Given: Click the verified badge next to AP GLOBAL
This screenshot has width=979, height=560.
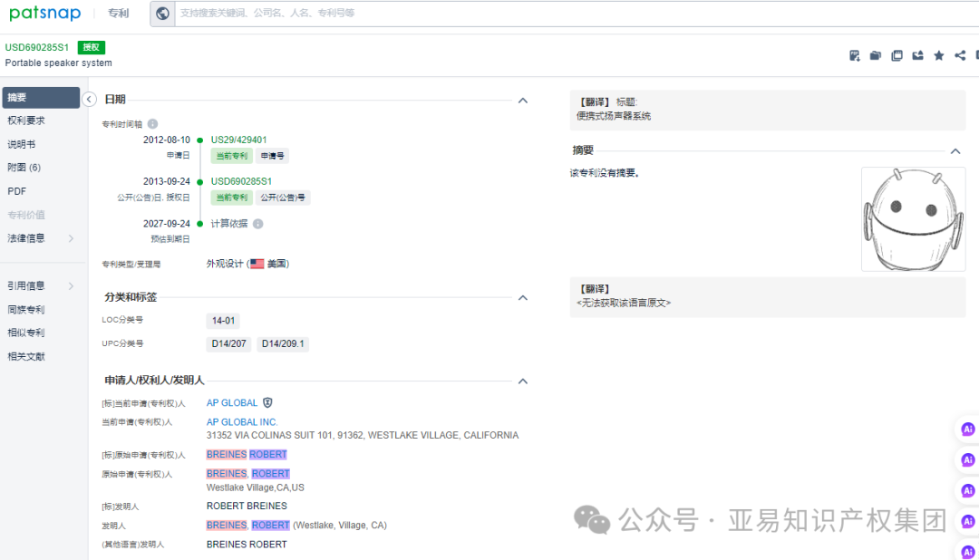Looking at the screenshot, I should click(x=267, y=402).
